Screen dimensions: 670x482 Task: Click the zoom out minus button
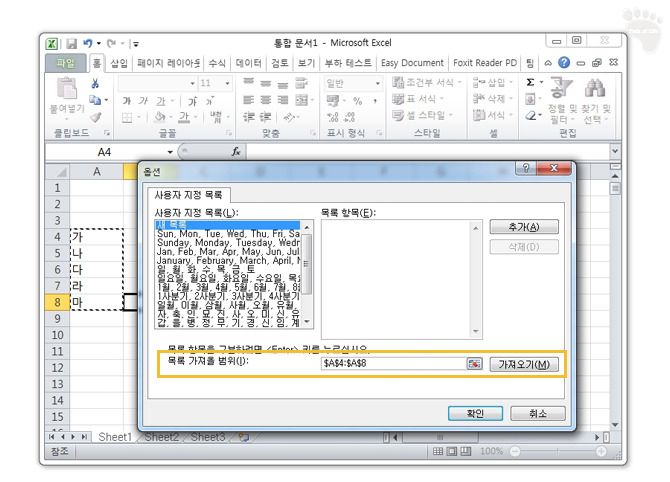point(515,451)
